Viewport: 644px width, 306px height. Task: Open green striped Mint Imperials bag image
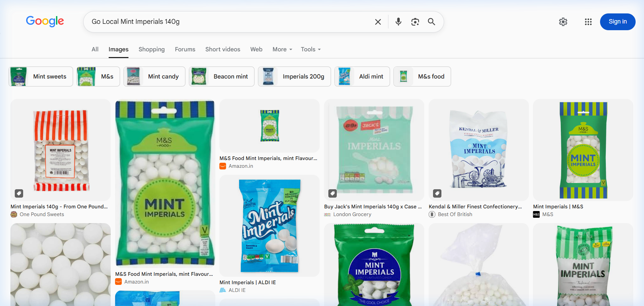click(x=583, y=265)
